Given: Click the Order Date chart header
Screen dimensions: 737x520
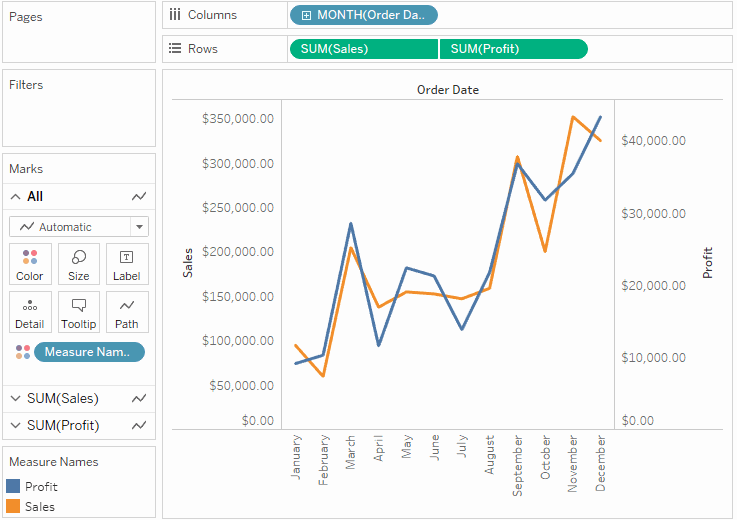Looking at the screenshot, I should pos(447,90).
